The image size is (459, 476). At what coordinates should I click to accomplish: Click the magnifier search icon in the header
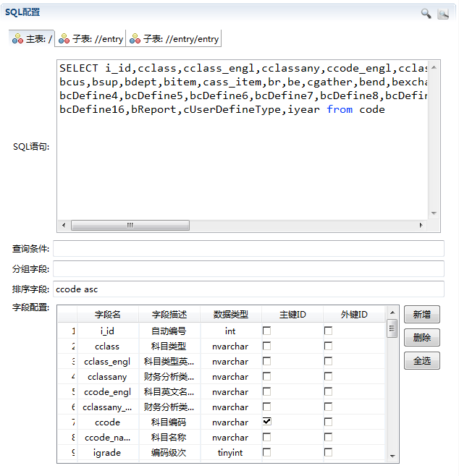[x=426, y=13]
